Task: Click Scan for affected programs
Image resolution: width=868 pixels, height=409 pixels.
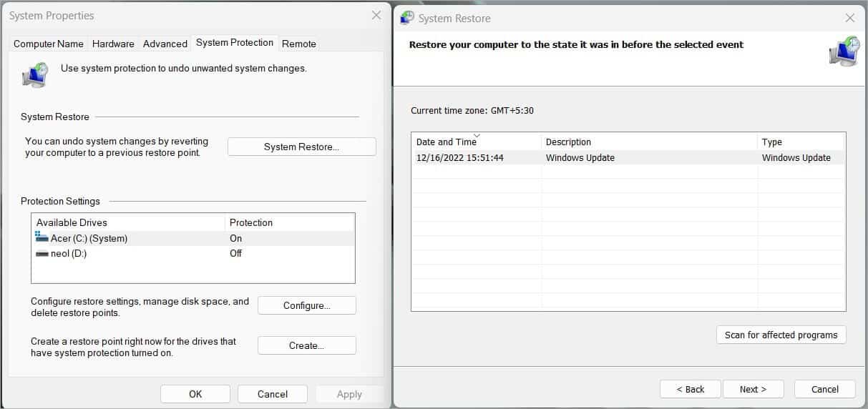Action: coord(781,335)
